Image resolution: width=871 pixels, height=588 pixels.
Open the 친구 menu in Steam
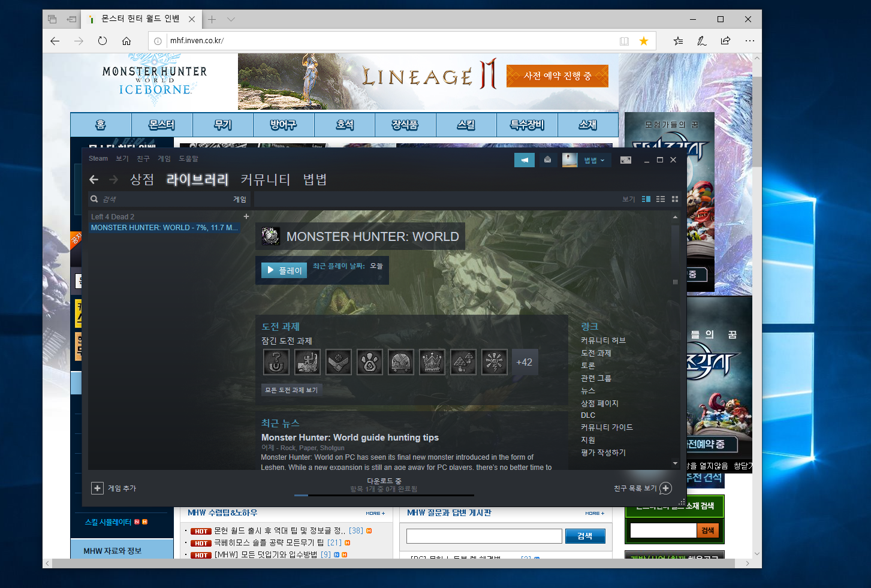coord(143,158)
